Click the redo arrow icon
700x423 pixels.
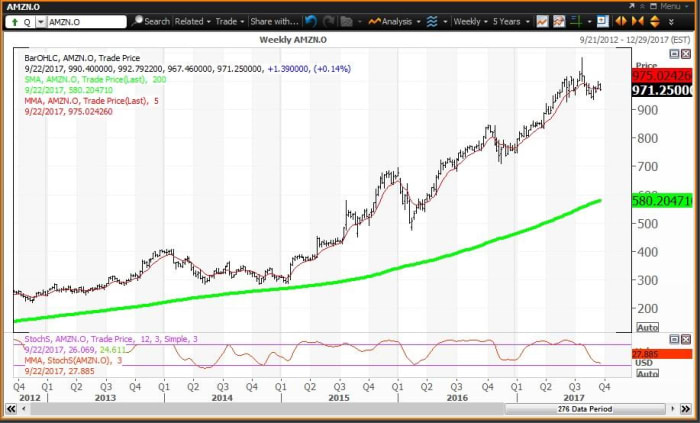point(328,20)
